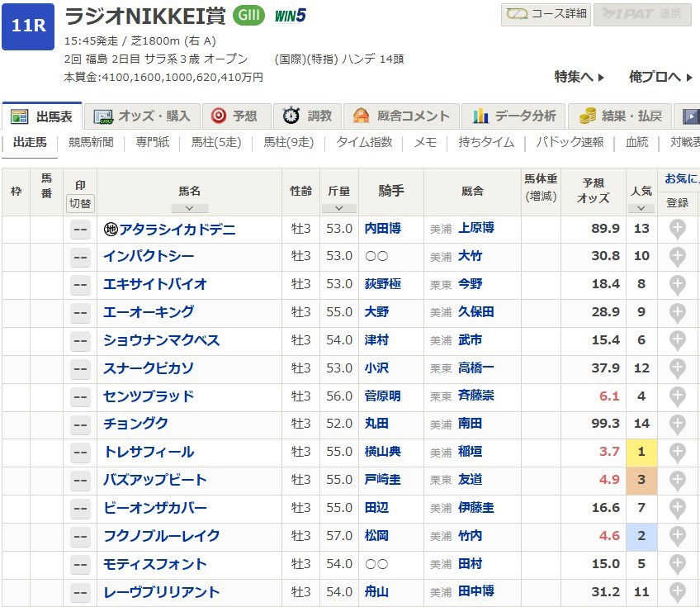Open horse page for センツブラッド

[x=149, y=396]
